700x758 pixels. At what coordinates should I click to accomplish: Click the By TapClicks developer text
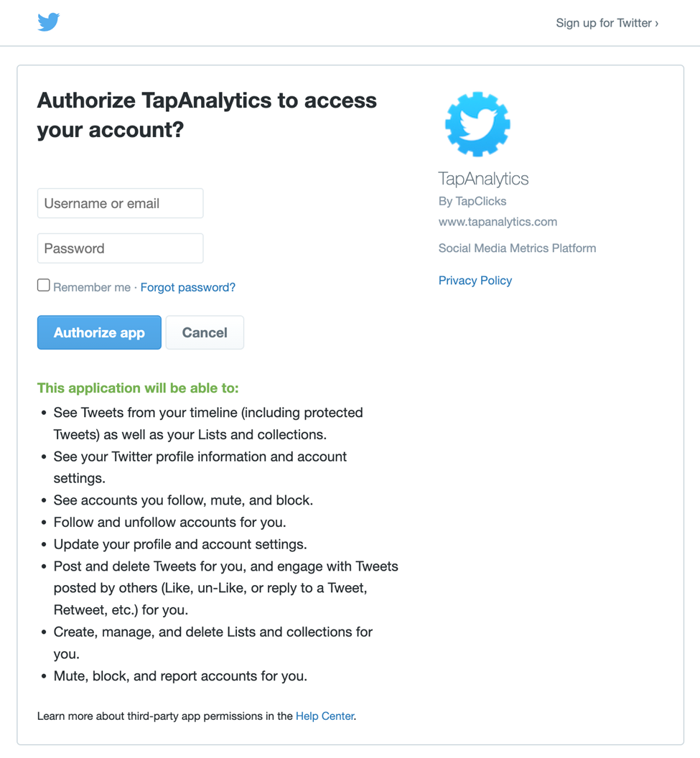coord(472,201)
